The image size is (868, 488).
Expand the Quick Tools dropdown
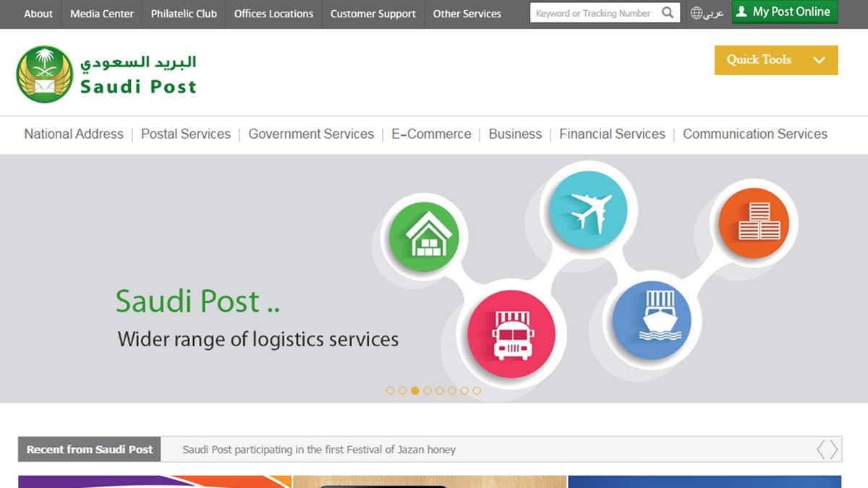click(x=776, y=60)
